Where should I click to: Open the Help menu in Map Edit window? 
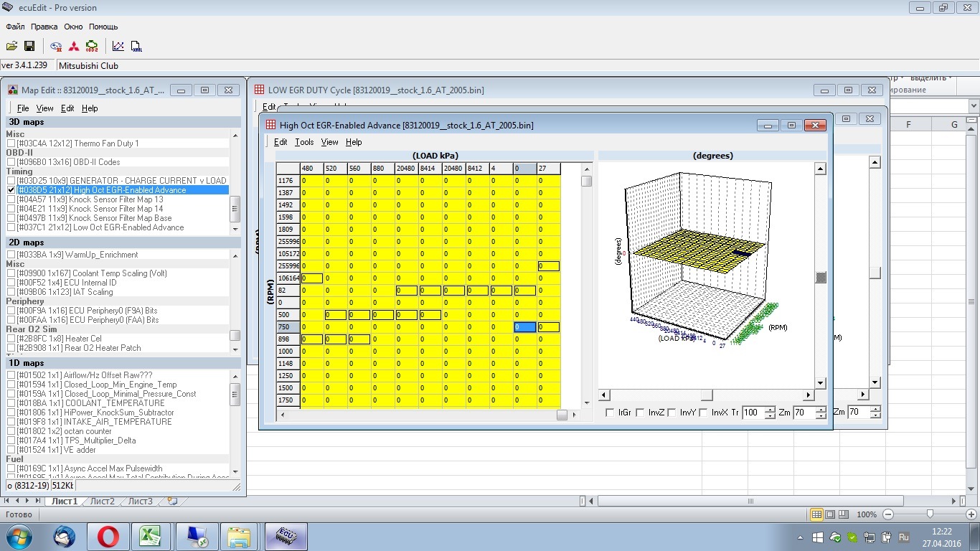90,108
